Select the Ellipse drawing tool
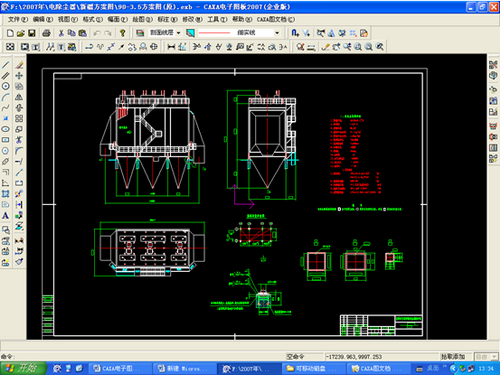This screenshot has height=375, width=500. 6,129
